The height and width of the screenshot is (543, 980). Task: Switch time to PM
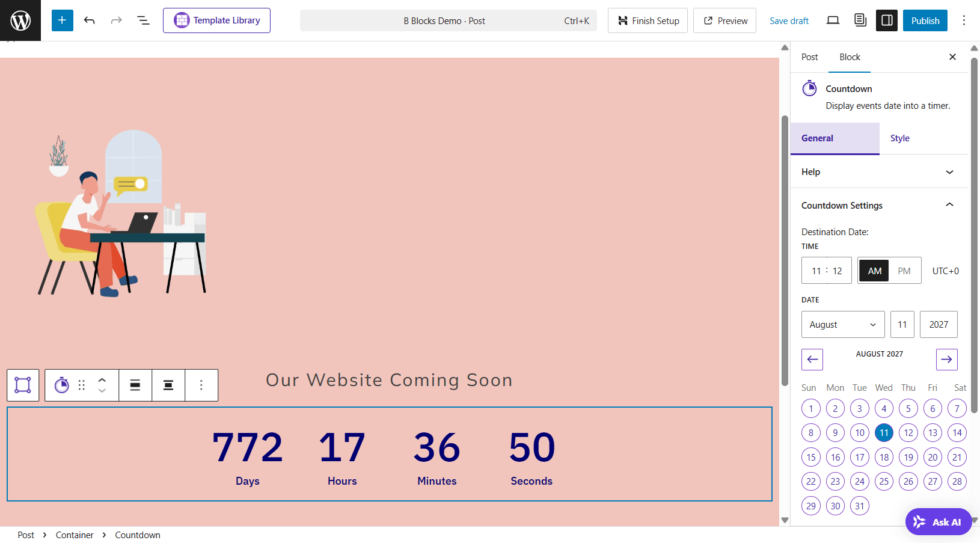coord(904,271)
